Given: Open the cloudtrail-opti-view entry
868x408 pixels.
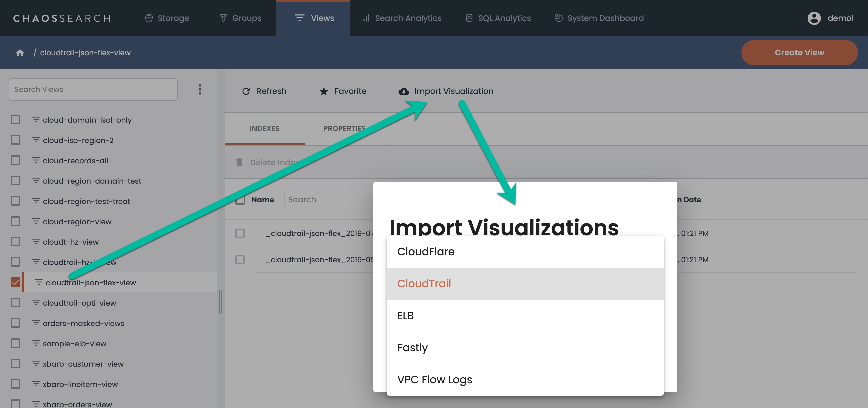Looking at the screenshot, I should click(79, 303).
